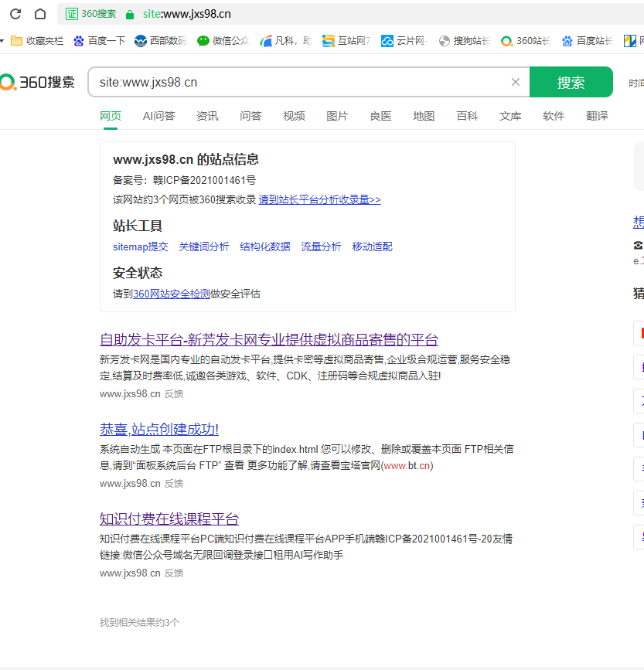
Task: Open the 西部数码 bookmark
Action: 160,41
